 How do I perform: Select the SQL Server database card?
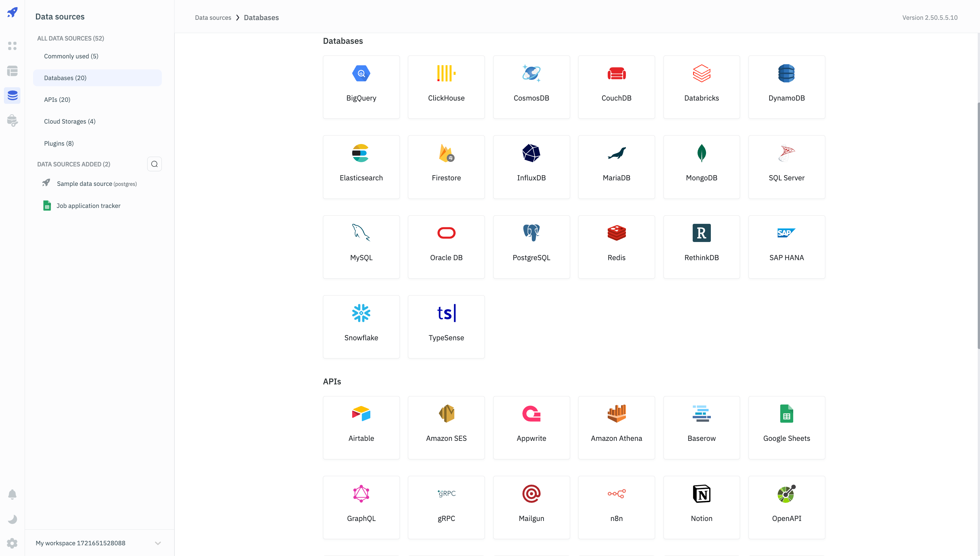tap(787, 167)
